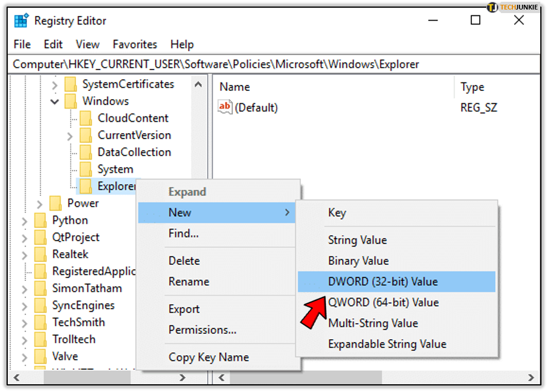
Task: Open the File menu
Action: coord(23,45)
